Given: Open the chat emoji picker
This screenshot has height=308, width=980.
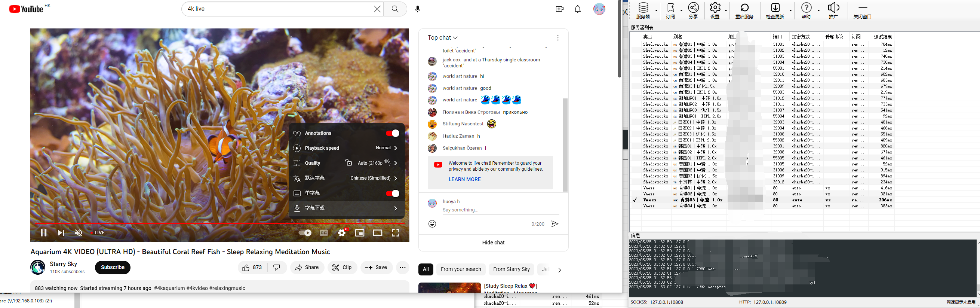Looking at the screenshot, I should click(x=432, y=224).
